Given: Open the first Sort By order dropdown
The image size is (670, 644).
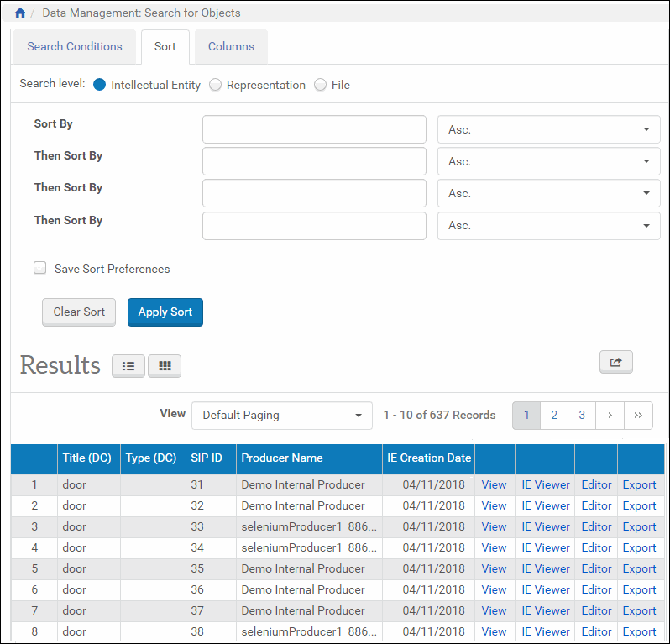Looking at the screenshot, I should coord(548,130).
